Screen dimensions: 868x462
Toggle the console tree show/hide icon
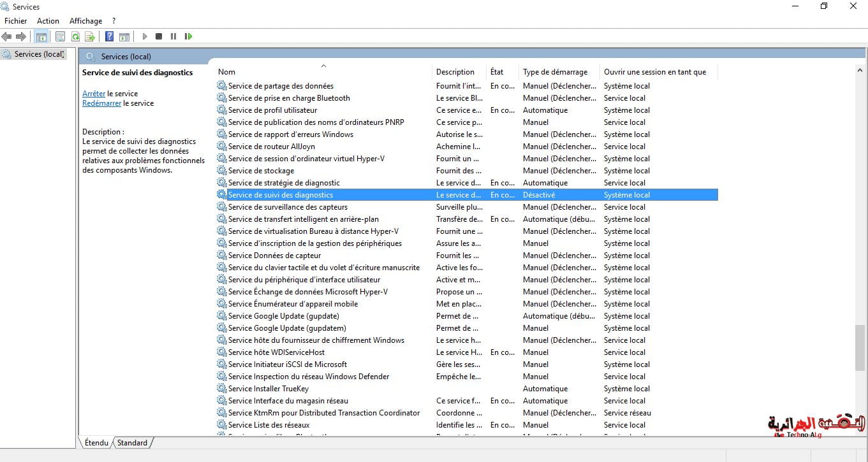pyautogui.click(x=41, y=37)
